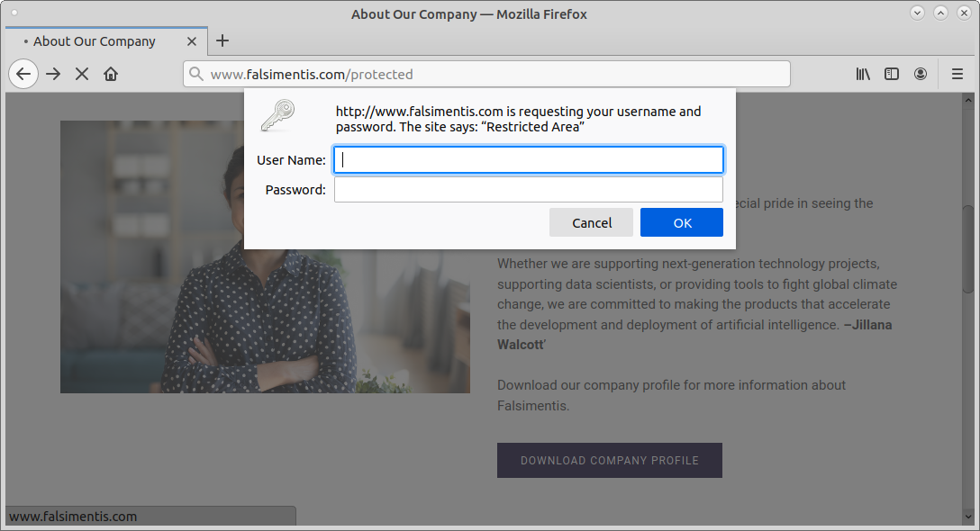Click the 'Restricted Area' prompt message
Viewport: 980px width, 531px height.
pos(518,120)
